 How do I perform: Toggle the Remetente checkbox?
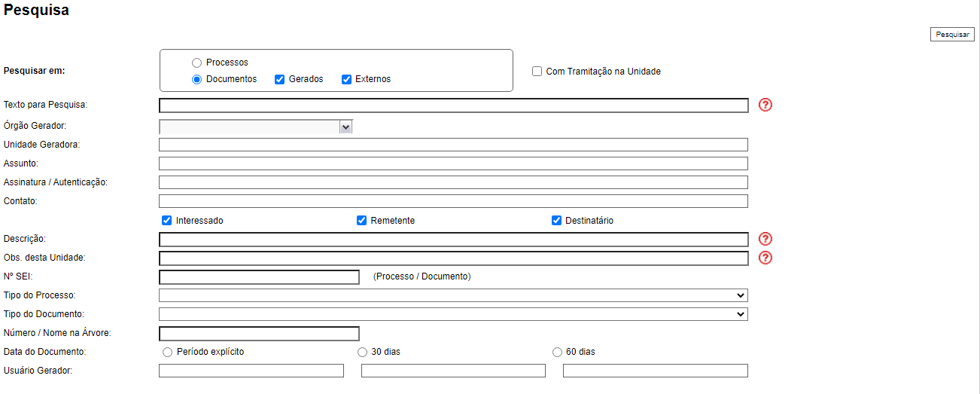coord(362,221)
